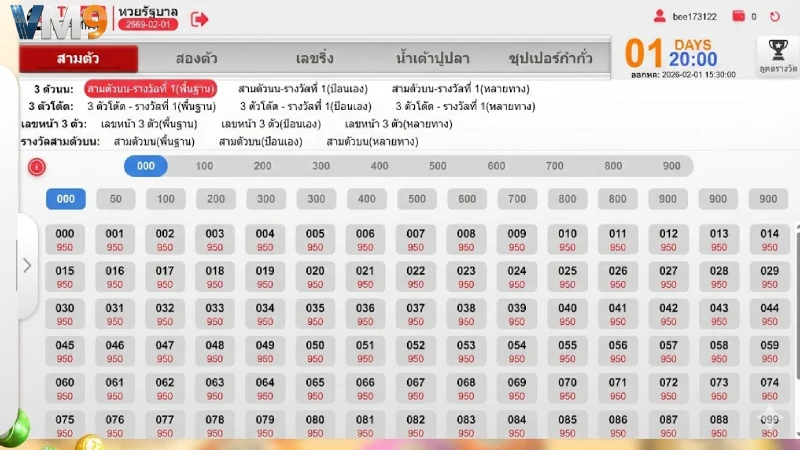Select the 200 range in pill bar
The image size is (800, 450).
(x=262, y=166)
